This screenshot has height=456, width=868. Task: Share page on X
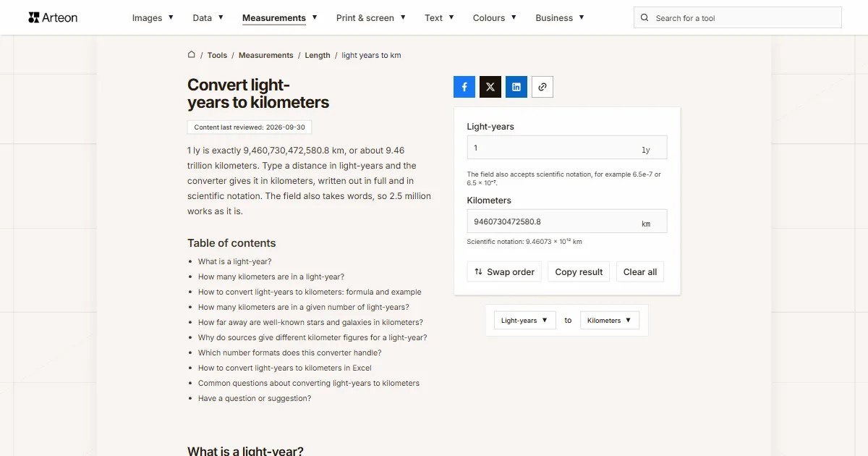point(490,87)
